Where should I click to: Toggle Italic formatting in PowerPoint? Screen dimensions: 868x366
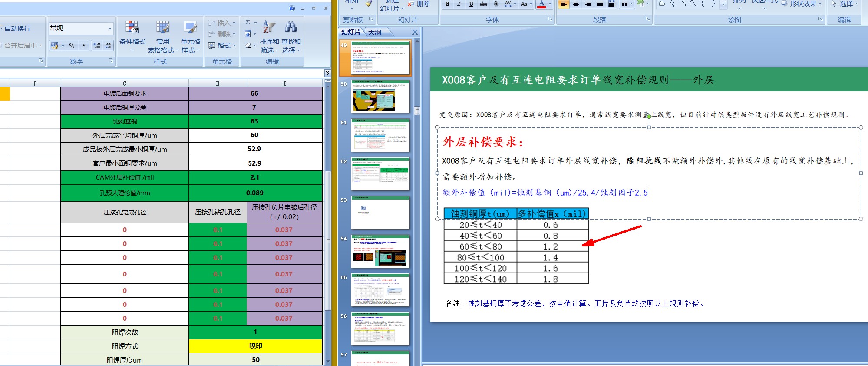tap(459, 4)
